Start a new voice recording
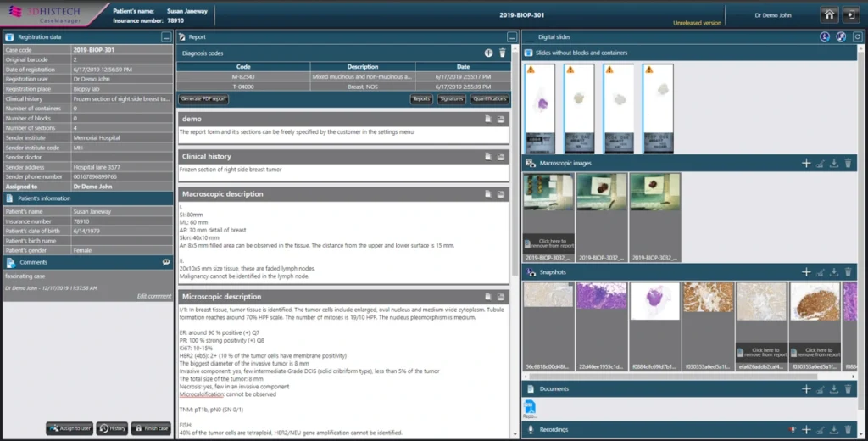The width and height of the screenshot is (868, 441). (793, 429)
